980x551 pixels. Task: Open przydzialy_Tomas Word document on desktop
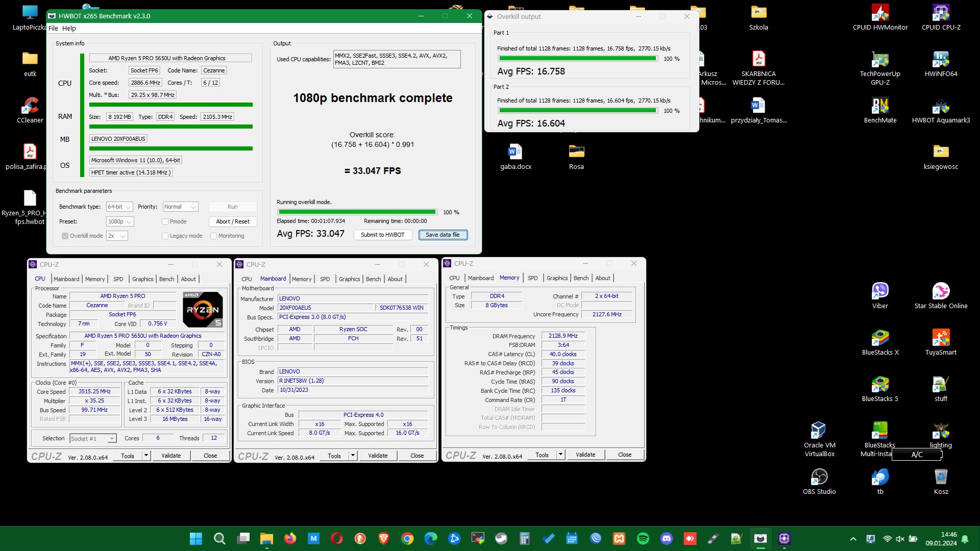pos(758,110)
